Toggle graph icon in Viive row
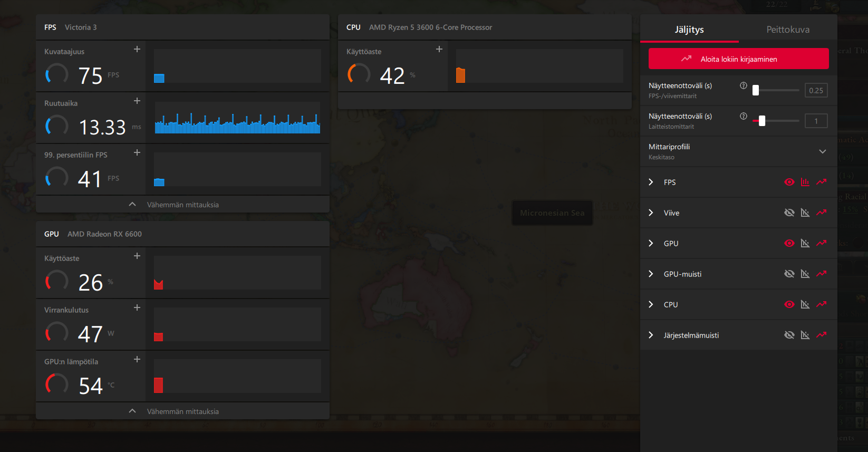 point(805,213)
